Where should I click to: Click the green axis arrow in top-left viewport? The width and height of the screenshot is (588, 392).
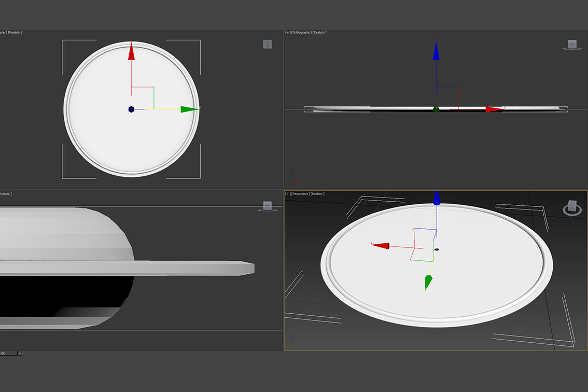[190, 109]
